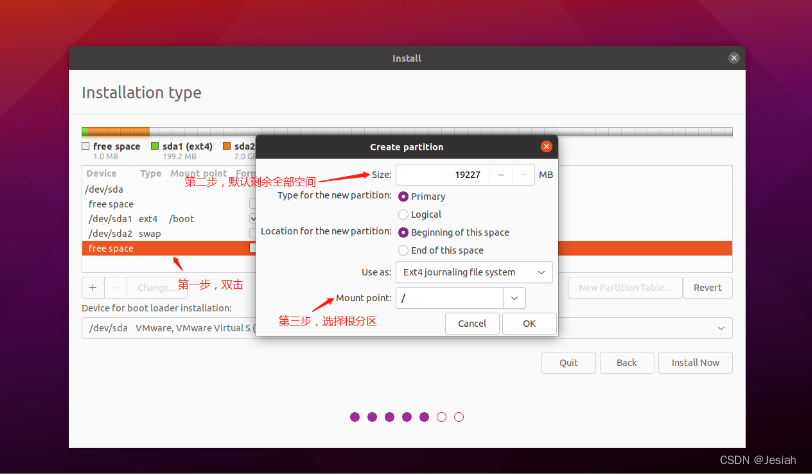Go Back to previous step
The image size is (812, 475).
pyautogui.click(x=627, y=363)
